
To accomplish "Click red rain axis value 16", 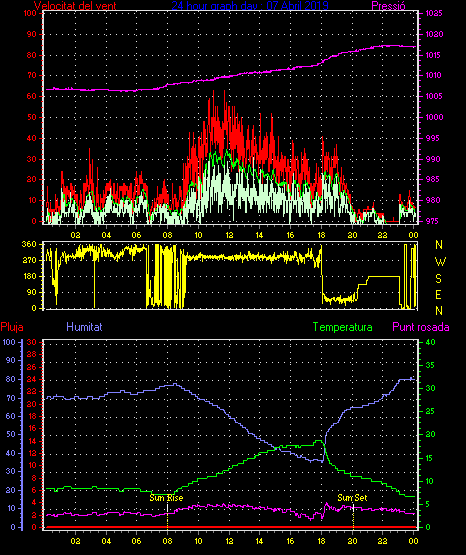I will pyautogui.click(x=32, y=429).
